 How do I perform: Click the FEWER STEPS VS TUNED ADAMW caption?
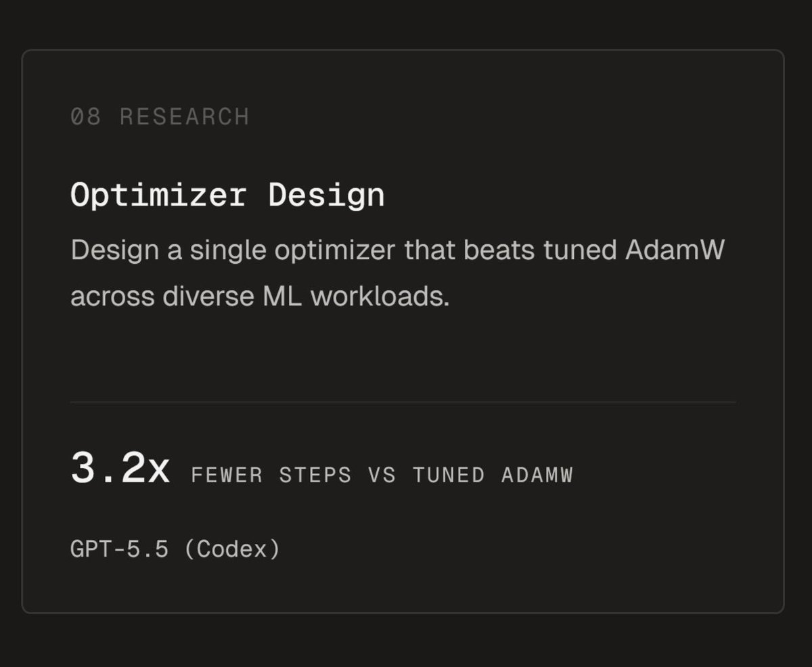coord(382,475)
